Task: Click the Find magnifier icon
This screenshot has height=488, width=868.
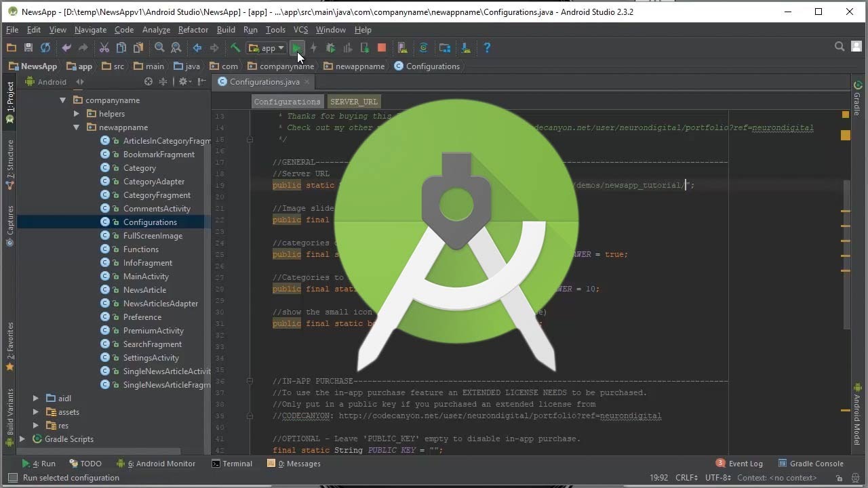Action: [x=159, y=47]
